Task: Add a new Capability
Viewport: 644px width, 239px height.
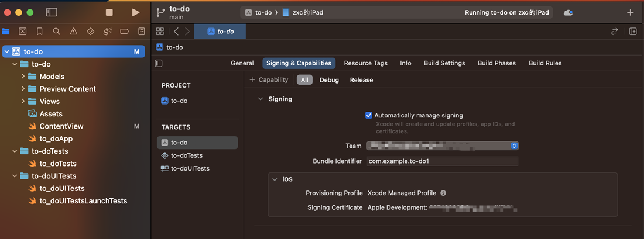Action: (x=269, y=80)
